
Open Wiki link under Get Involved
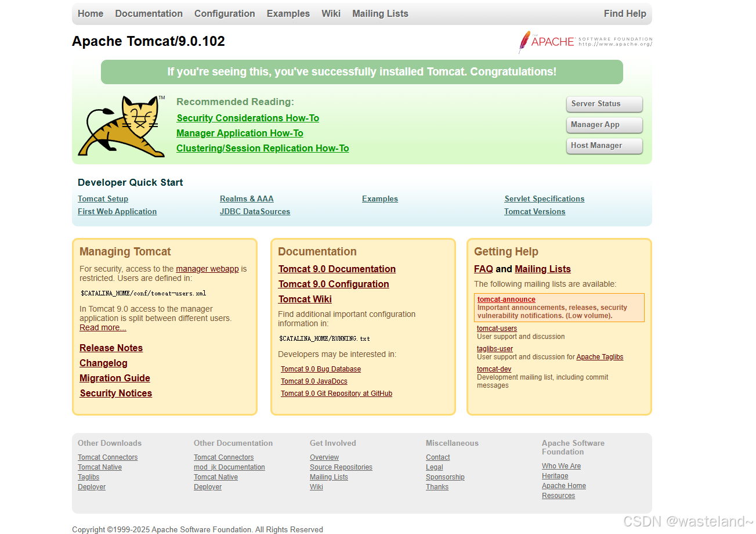[316, 487]
